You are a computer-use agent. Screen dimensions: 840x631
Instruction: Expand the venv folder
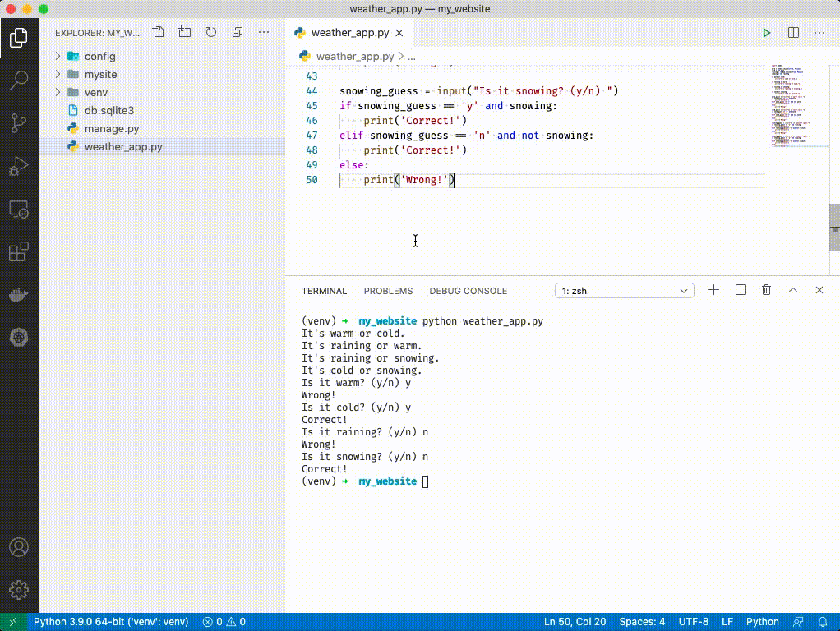(95, 93)
